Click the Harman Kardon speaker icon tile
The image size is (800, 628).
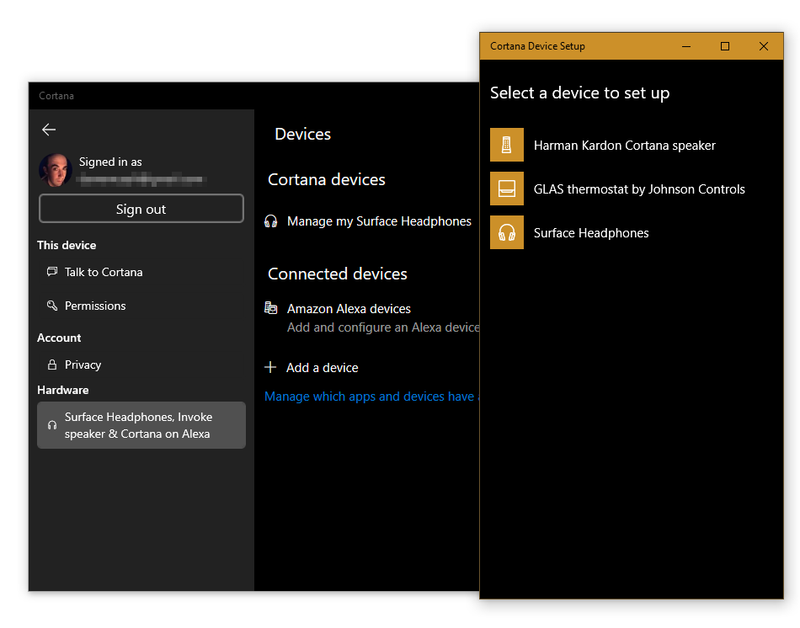(x=507, y=145)
